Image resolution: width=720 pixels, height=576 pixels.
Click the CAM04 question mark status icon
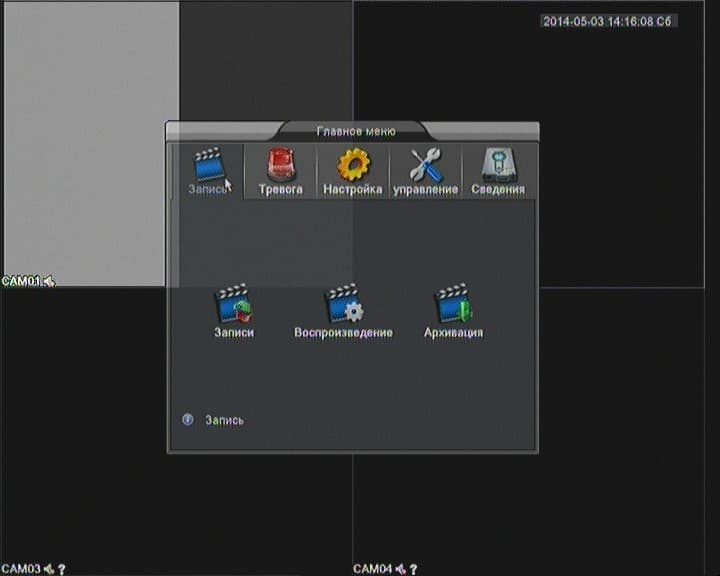click(413, 570)
